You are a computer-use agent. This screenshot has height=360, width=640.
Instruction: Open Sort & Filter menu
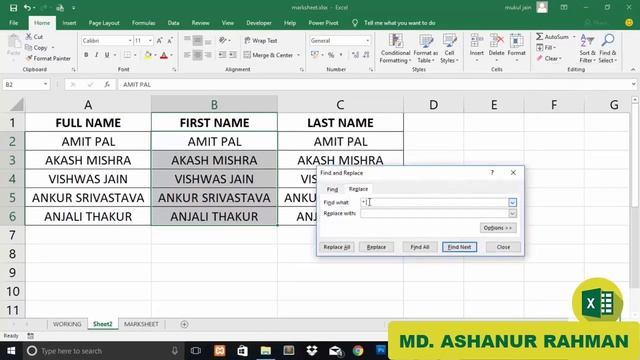tap(587, 48)
